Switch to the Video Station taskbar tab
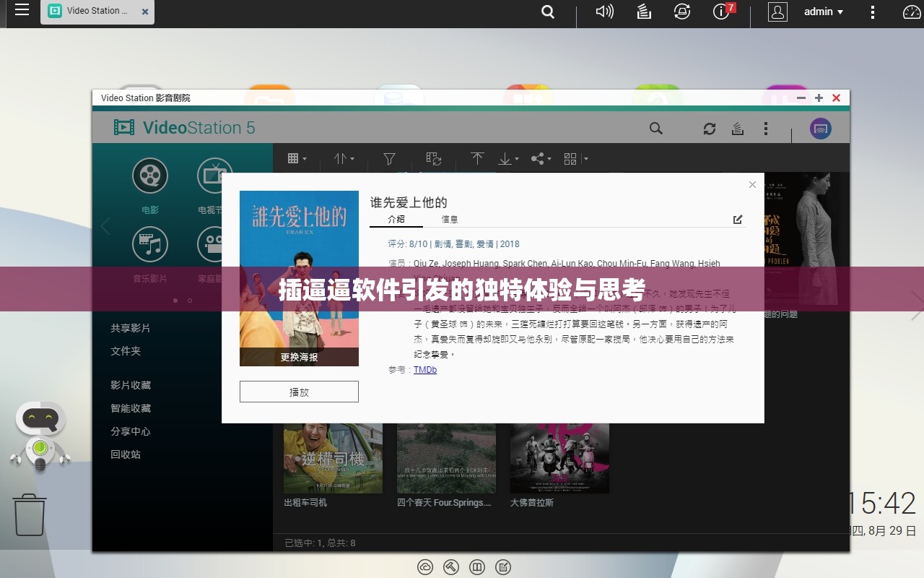924x578 pixels. [97, 12]
